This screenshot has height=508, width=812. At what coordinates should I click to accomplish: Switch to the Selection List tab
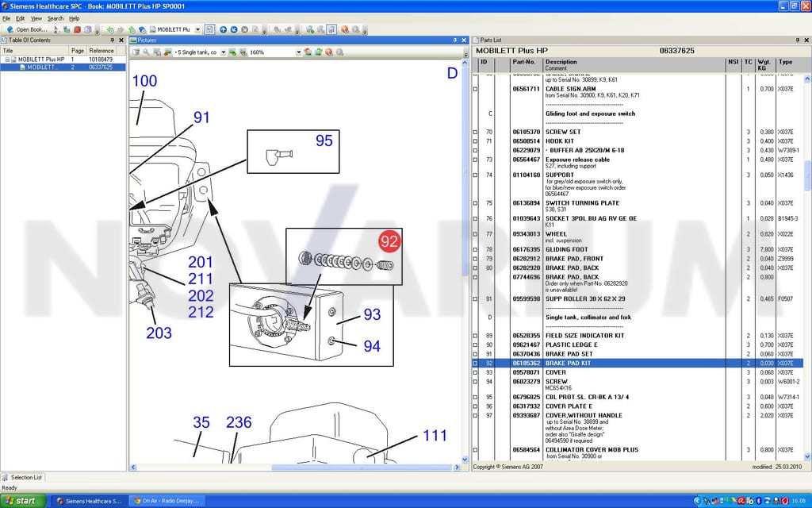coord(23,477)
